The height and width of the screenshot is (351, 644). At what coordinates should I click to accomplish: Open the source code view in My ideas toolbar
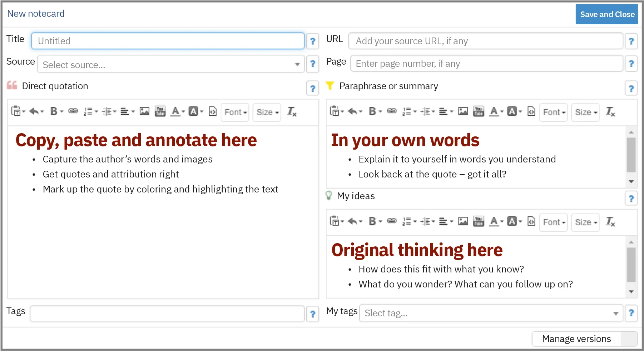point(531,222)
